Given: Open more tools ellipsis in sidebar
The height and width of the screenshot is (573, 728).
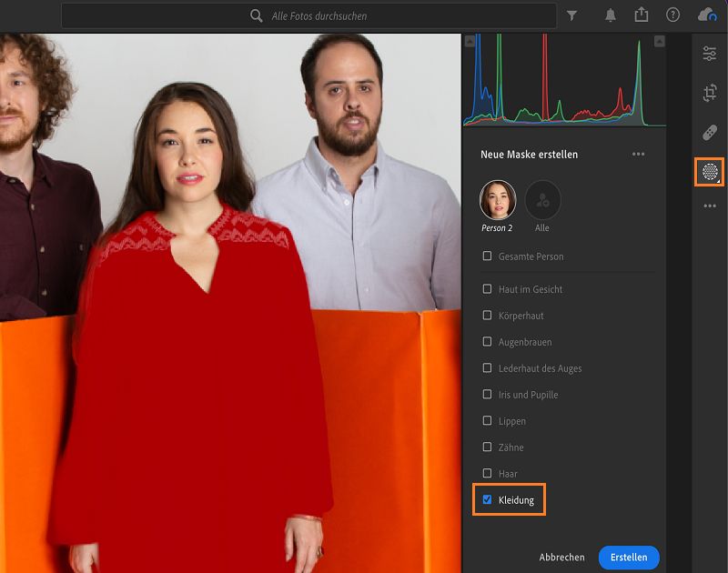Looking at the screenshot, I should pos(710,206).
